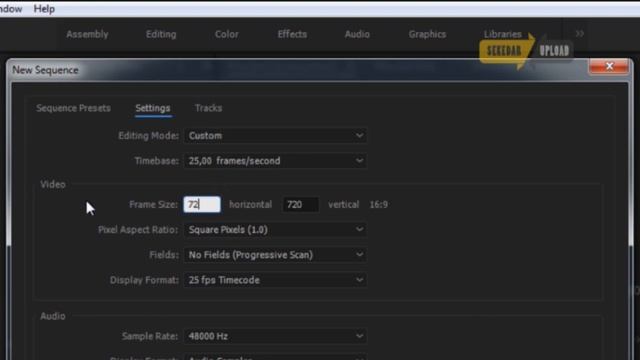Open the Pixel Aspect Ratio dropdown
This screenshot has width=640, height=360.
coord(275,230)
